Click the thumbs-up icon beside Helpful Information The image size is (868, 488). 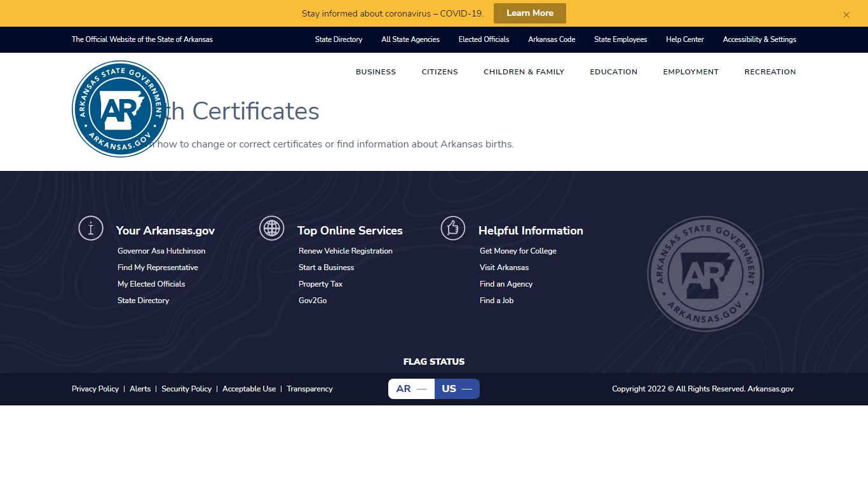click(x=453, y=227)
